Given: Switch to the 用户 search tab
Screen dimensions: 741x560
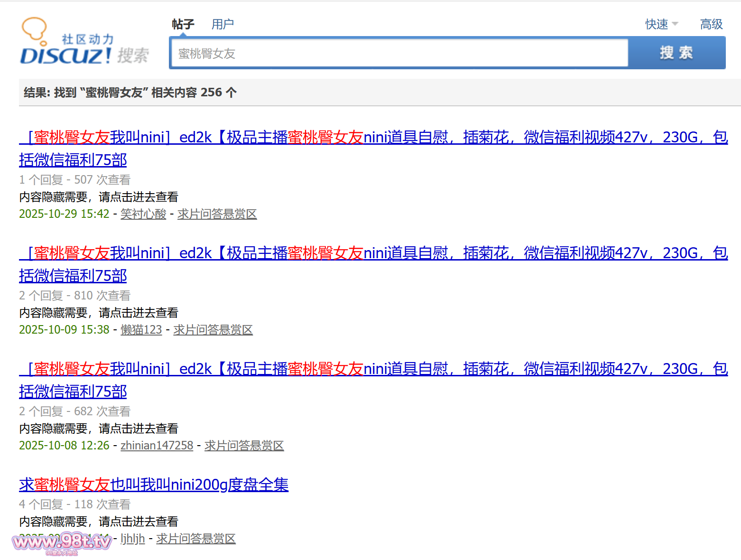Looking at the screenshot, I should tap(222, 24).
